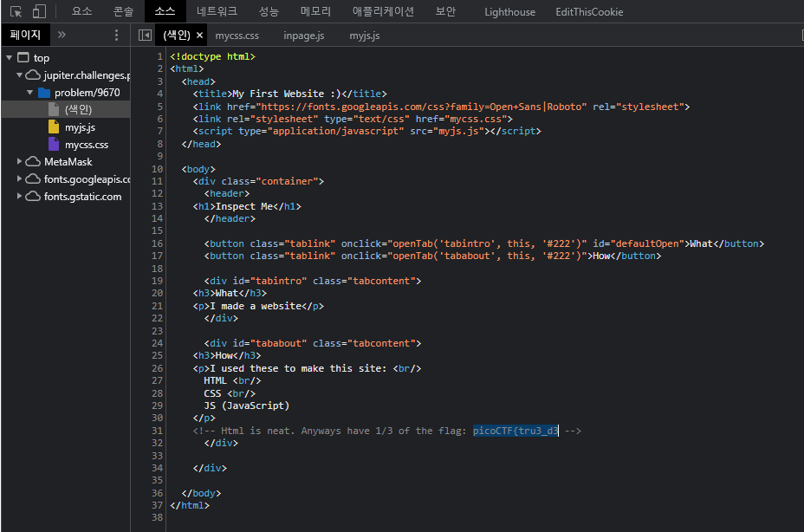The image size is (804, 532).
Task: Expand the fonts.googleapis.com node
Action: (x=19, y=179)
